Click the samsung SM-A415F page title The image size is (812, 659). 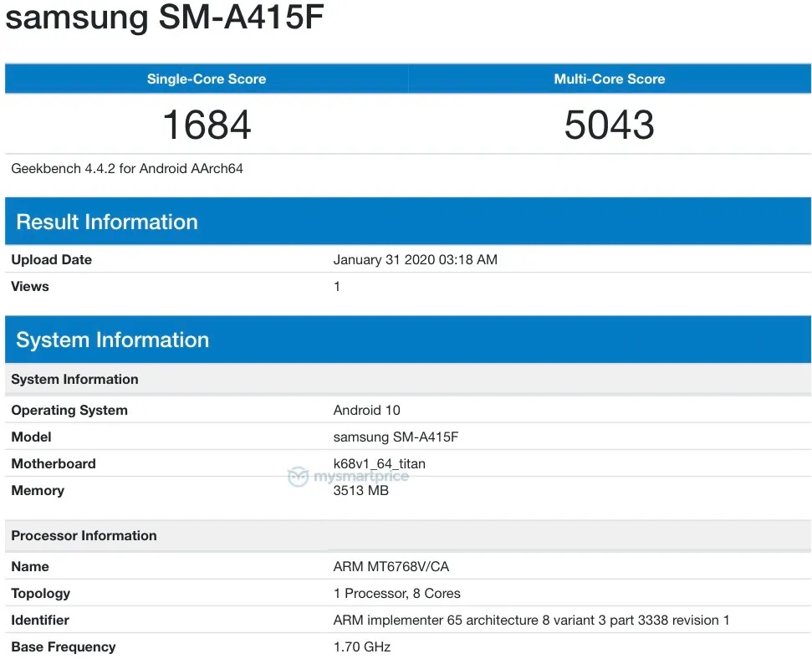coord(165,18)
